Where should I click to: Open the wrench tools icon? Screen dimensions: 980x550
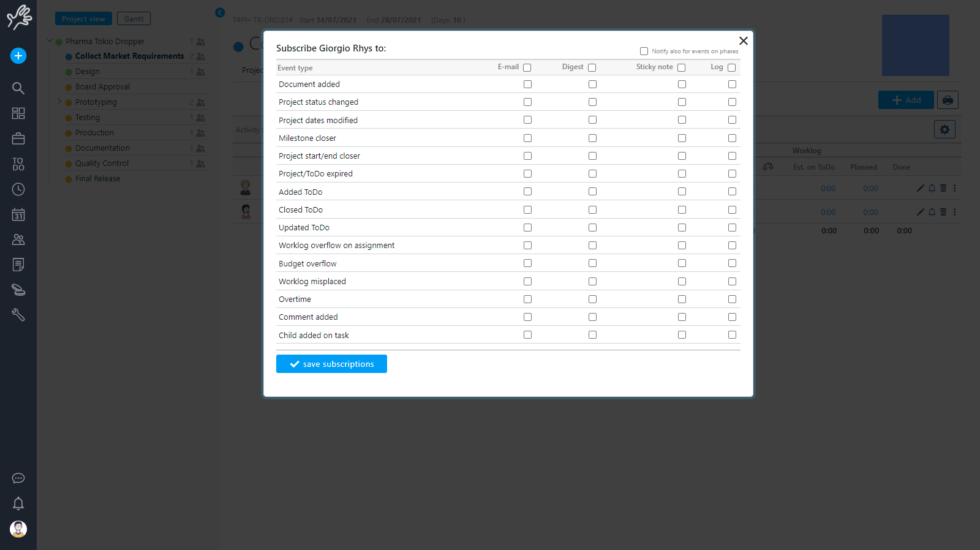(x=18, y=315)
